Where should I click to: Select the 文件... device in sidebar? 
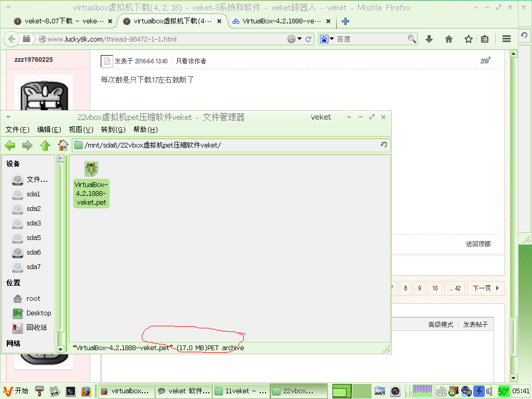click(x=30, y=179)
